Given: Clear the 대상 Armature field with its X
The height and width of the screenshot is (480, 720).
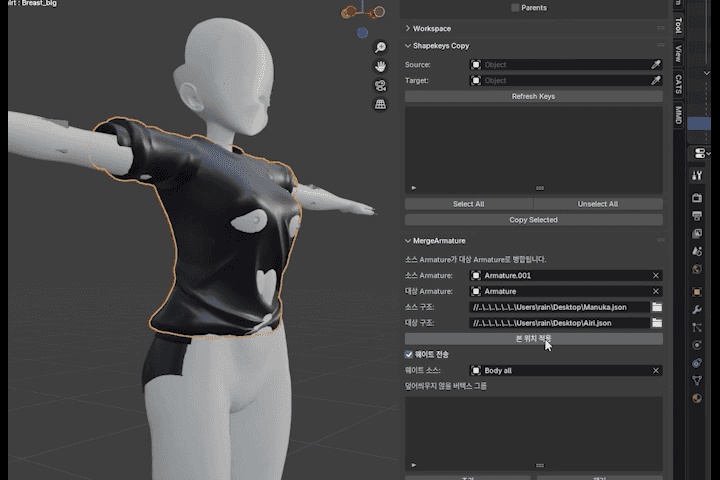Looking at the screenshot, I should [656, 291].
